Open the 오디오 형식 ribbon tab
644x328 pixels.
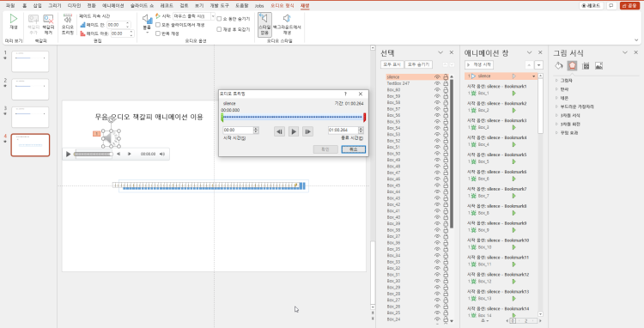[x=283, y=6]
